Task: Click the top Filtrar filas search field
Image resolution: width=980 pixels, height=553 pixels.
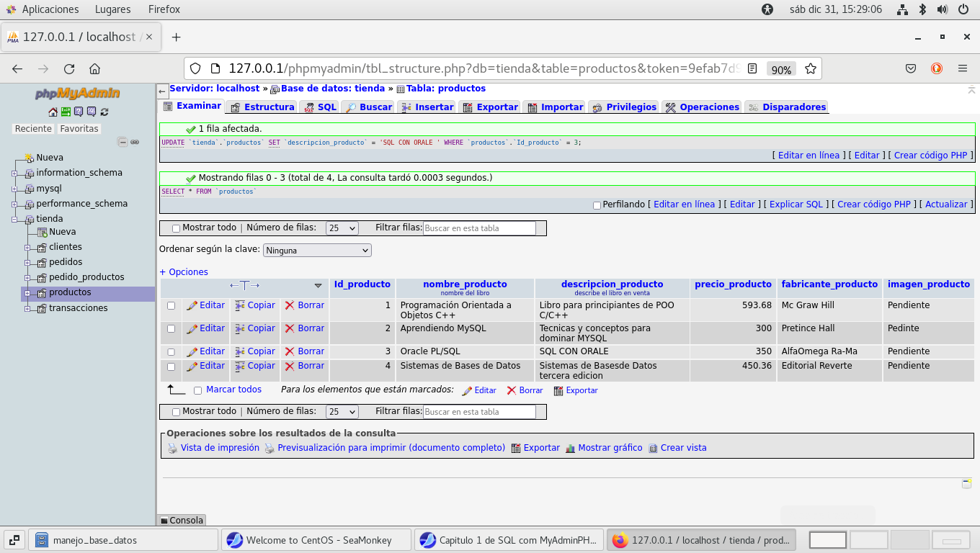Action: [479, 228]
